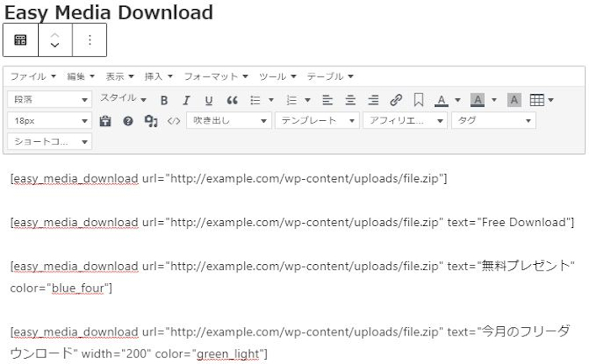Open the スタイル dropdown
The width and height of the screenshot is (589, 364).
123,99
